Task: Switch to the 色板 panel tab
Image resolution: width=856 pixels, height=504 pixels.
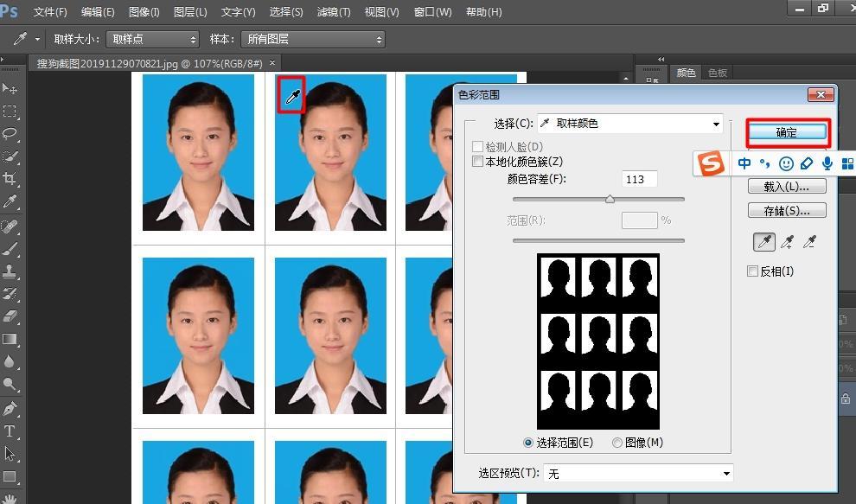Action: [x=718, y=73]
